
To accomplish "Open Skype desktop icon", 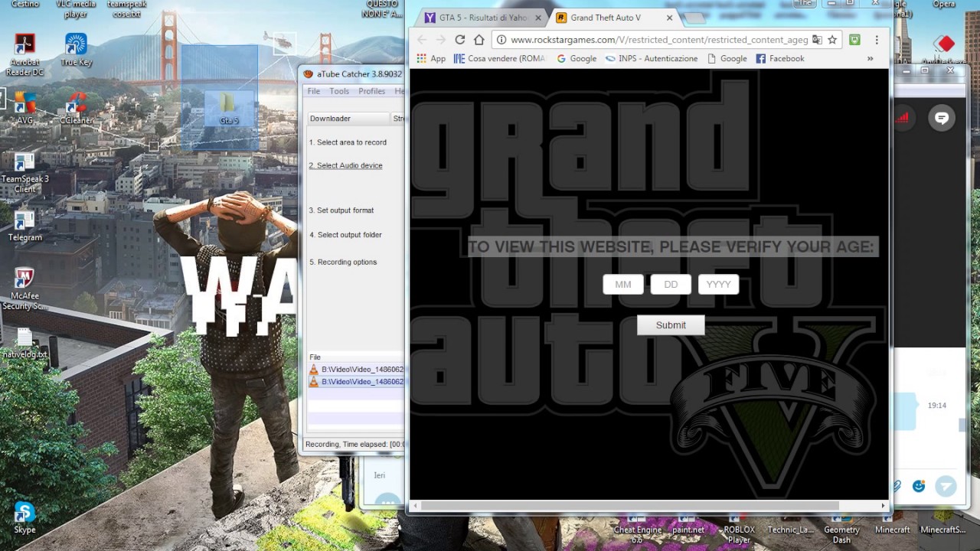I will [24, 518].
